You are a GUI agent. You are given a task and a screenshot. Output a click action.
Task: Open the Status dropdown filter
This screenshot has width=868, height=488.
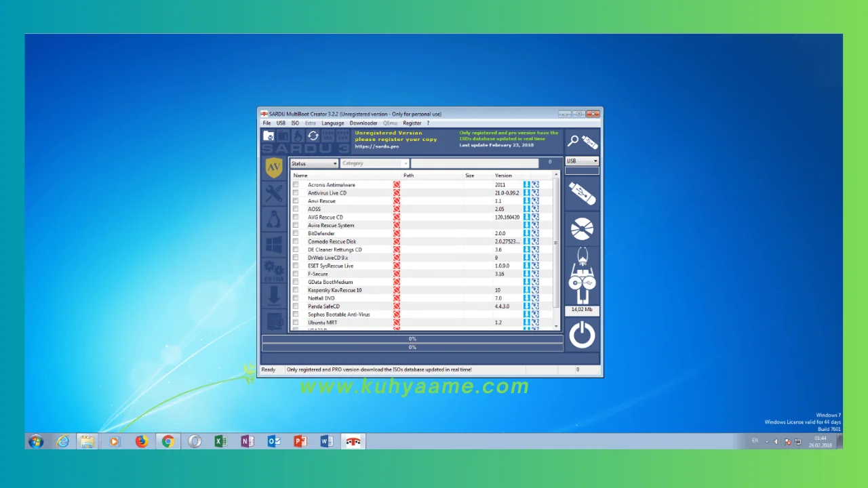pos(314,163)
